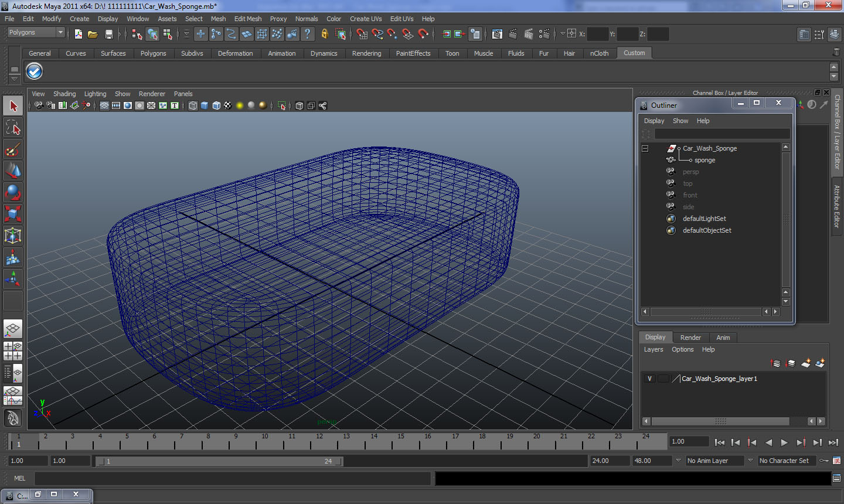844x504 pixels.
Task: Enable snap to points magnet
Action: [x=392, y=34]
